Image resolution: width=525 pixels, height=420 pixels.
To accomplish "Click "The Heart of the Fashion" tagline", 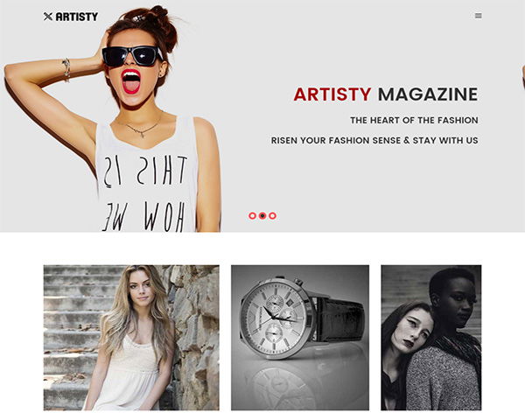I will (x=414, y=120).
